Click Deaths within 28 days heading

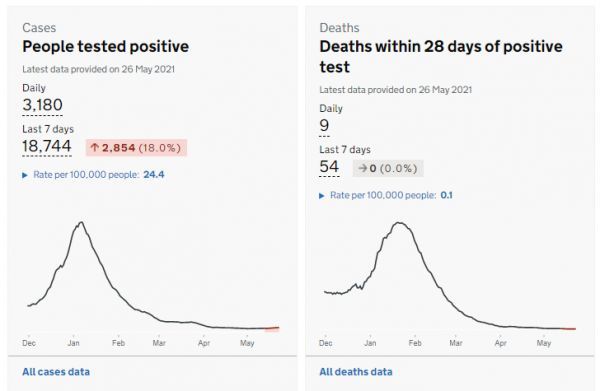pos(441,56)
